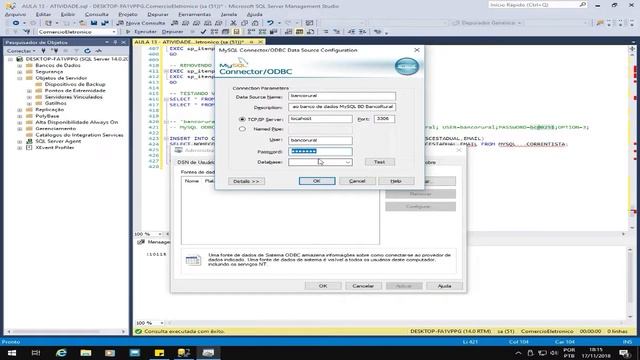Click the Port field showing 3306

(384, 119)
